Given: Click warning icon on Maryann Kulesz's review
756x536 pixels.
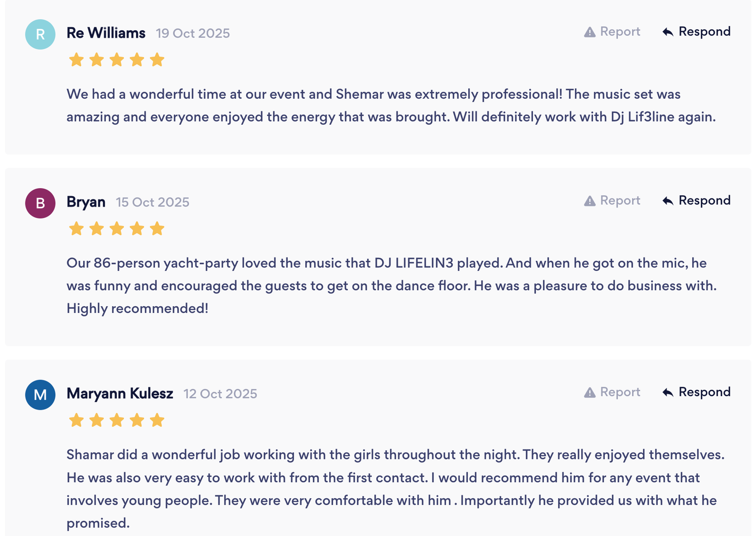Looking at the screenshot, I should coord(590,392).
